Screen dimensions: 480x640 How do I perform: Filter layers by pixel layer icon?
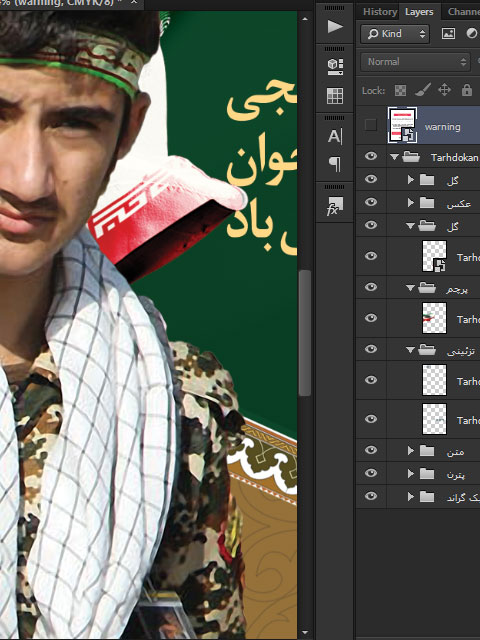coord(448,33)
